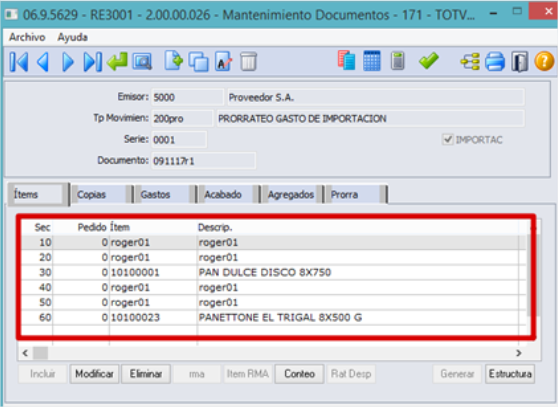This screenshot has height=407, width=558.
Task: Toggle the IMPORTAC checkbox
Action: (447, 139)
